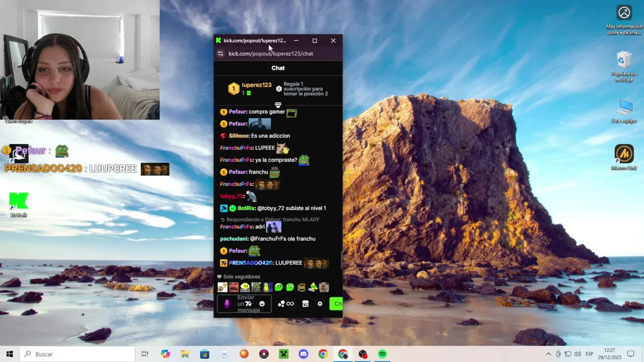Viewport: 644px width, 362px height.
Task: Click the Buscar taskbar search box
Action: 77,354
